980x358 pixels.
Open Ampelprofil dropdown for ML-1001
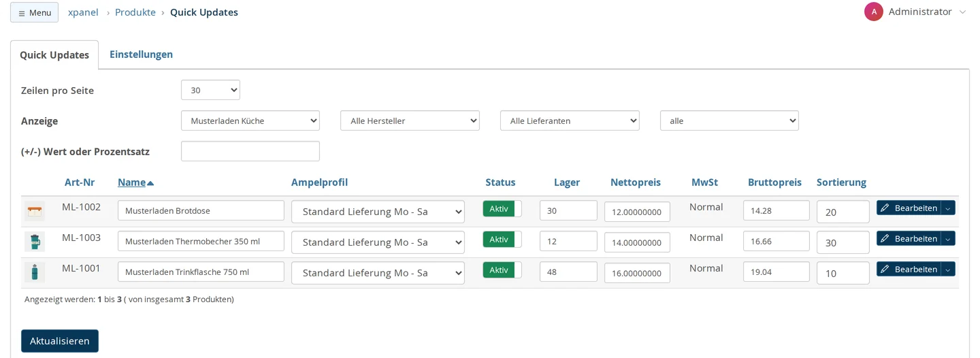click(378, 273)
